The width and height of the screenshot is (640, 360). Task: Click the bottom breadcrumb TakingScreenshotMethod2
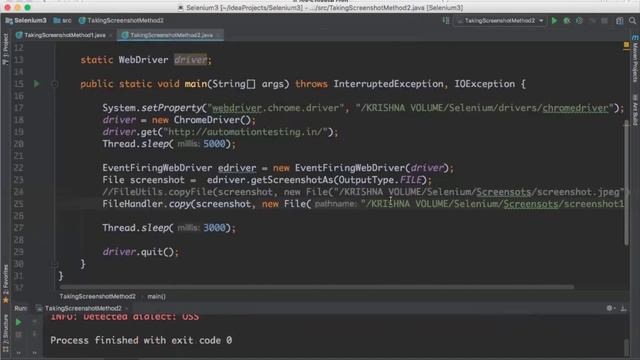[97, 297]
